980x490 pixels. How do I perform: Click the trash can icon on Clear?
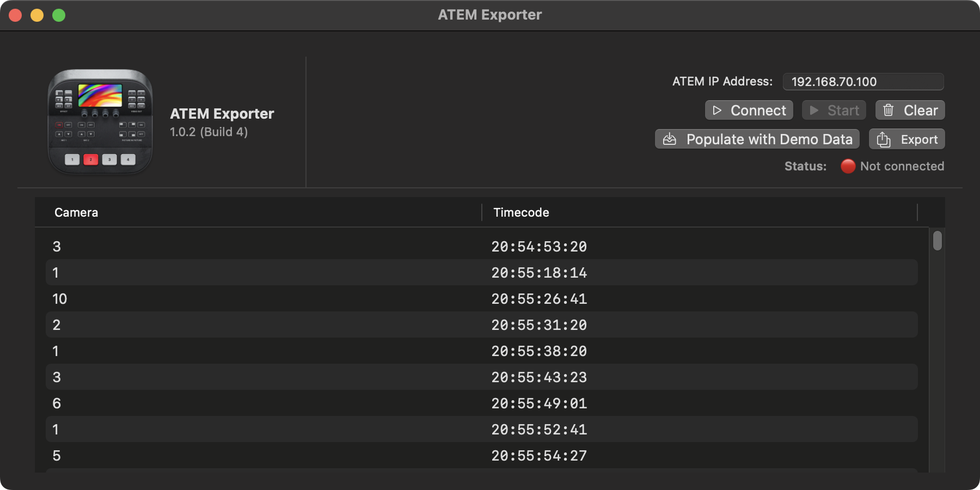889,111
